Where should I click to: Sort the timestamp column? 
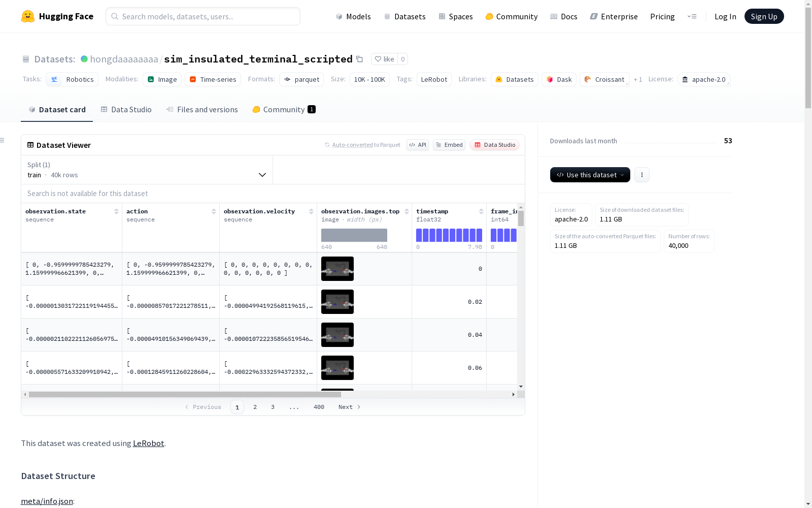(481, 211)
